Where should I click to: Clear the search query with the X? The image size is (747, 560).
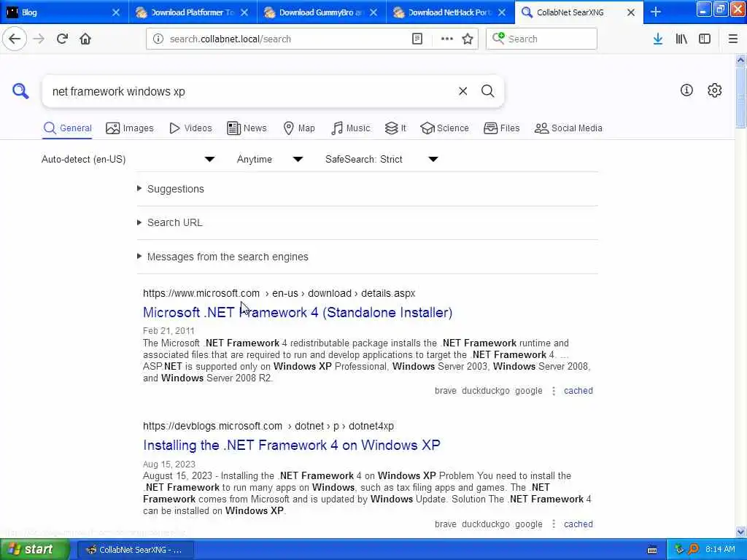coord(462,91)
